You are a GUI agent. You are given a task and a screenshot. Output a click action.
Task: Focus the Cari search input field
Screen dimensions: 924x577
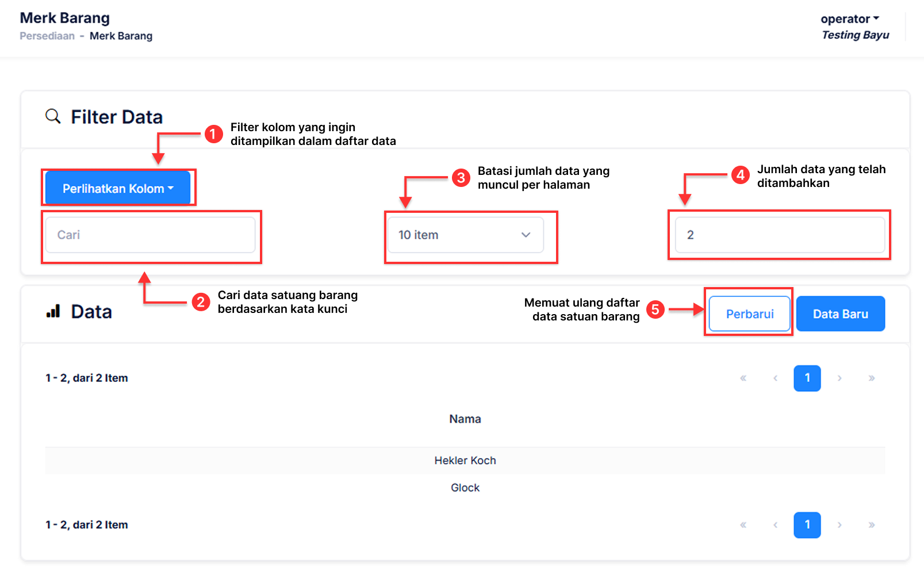point(150,235)
